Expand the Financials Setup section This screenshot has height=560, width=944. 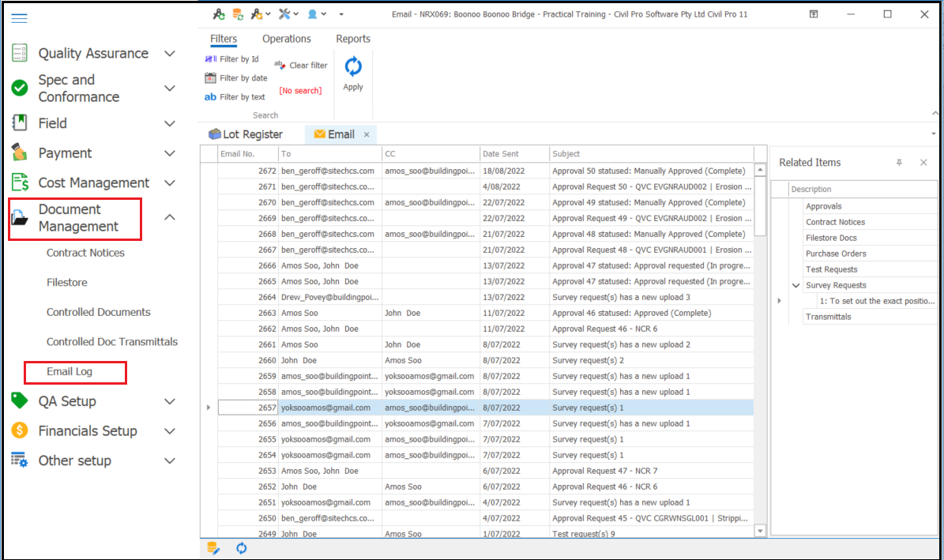(169, 431)
